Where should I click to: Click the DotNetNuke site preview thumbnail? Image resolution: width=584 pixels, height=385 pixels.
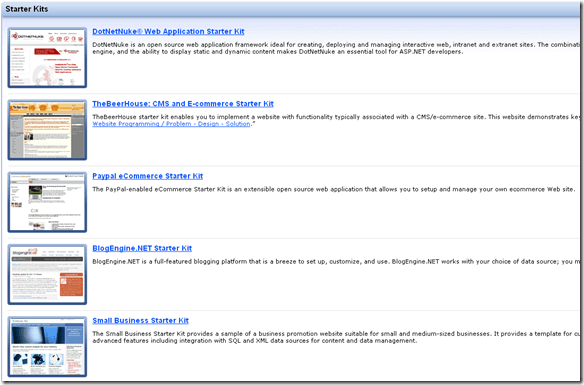click(47, 57)
